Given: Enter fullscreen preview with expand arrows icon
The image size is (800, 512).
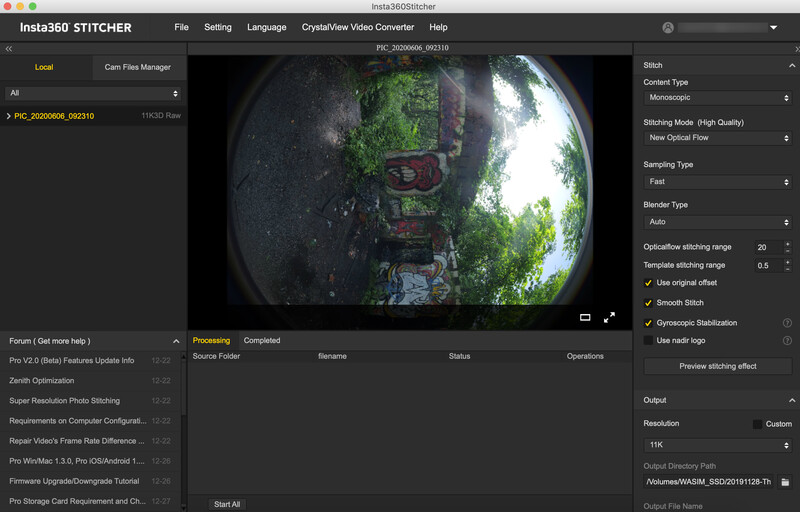Looking at the screenshot, I should [609, 317].
